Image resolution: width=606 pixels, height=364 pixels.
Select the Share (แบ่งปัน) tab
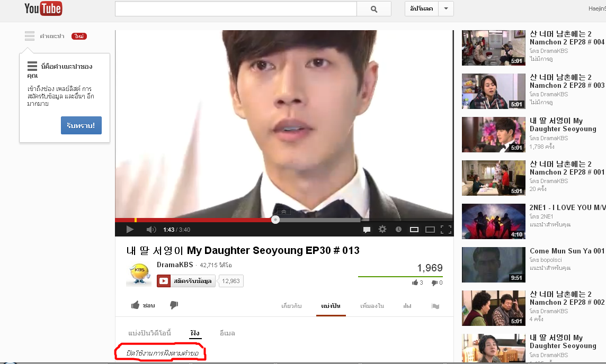coord(331,306)
